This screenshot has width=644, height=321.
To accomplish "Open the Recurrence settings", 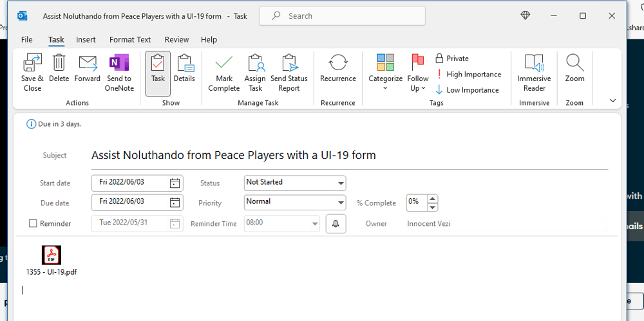I will pyautogui.click(x=337, y=64).
